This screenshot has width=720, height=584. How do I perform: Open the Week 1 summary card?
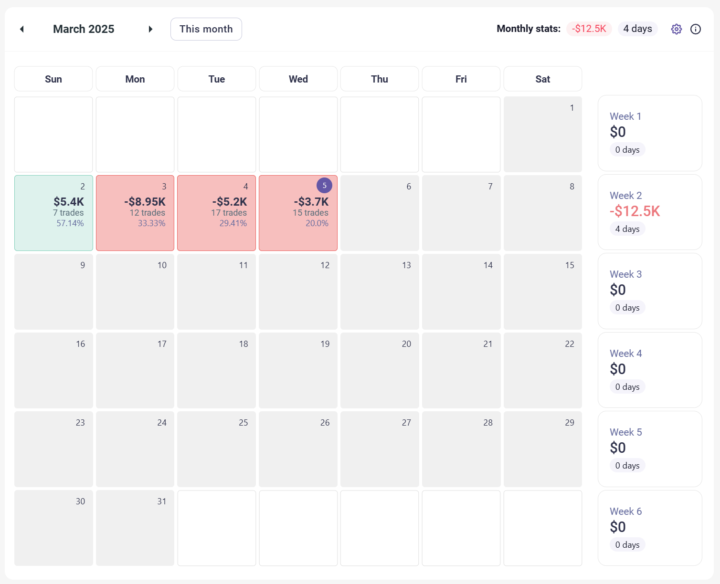650,133
